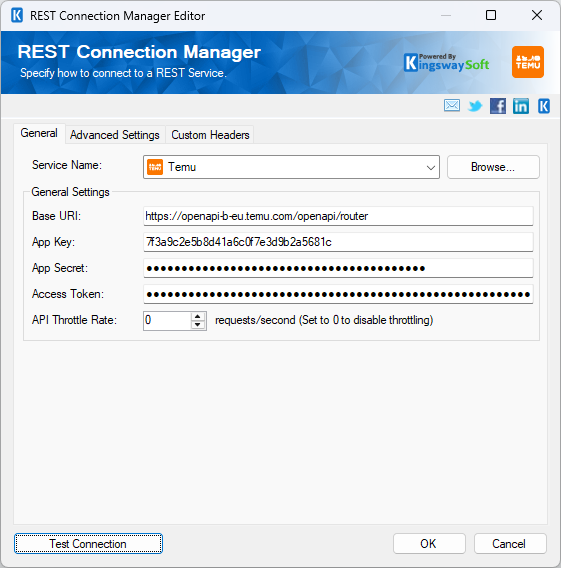The width and height of the screenshot is (561, 568).
Task: Open the LinkedIn icon link
Action: (521, 106)
